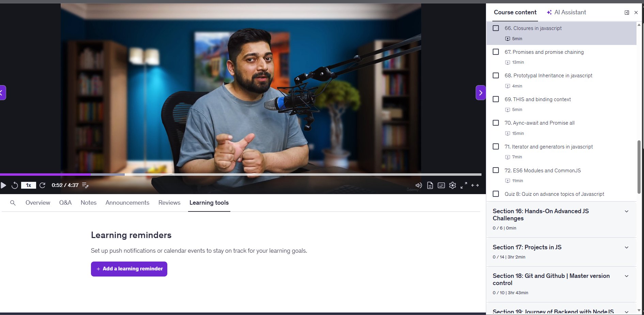Open the transcript panel icon

coord(430,185)
